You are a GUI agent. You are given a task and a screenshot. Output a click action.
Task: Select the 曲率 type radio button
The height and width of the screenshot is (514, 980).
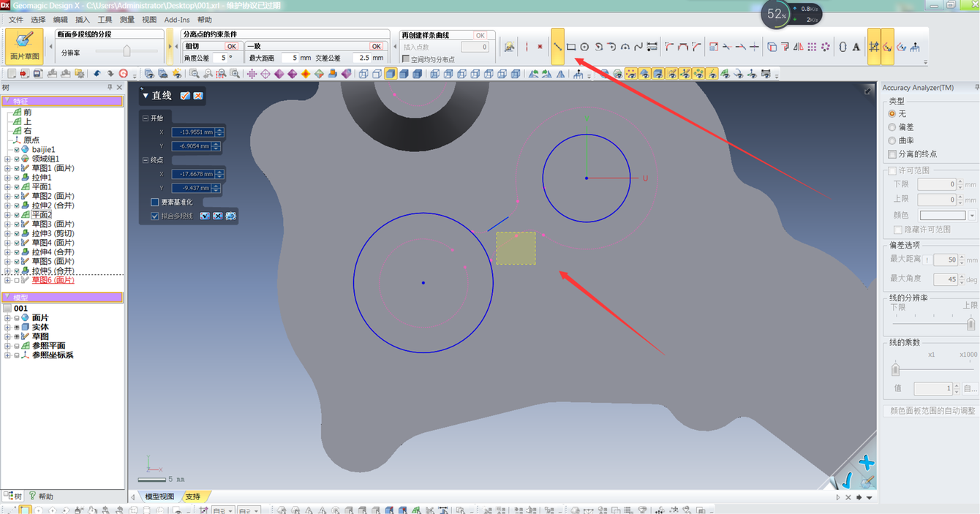click(x=892, y=140)
